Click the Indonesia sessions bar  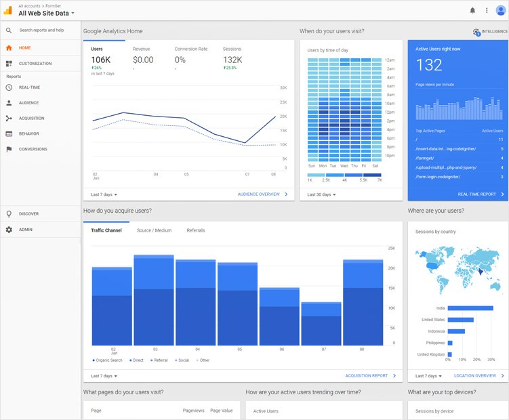tap(456, 331)
